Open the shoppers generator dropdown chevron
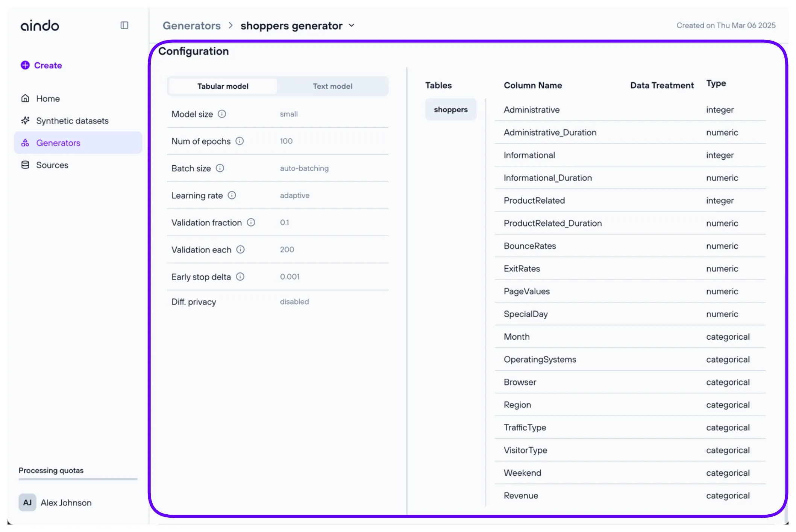Image resolution: width=796 pixels, height=532 pixels. (x=352, y=26)
